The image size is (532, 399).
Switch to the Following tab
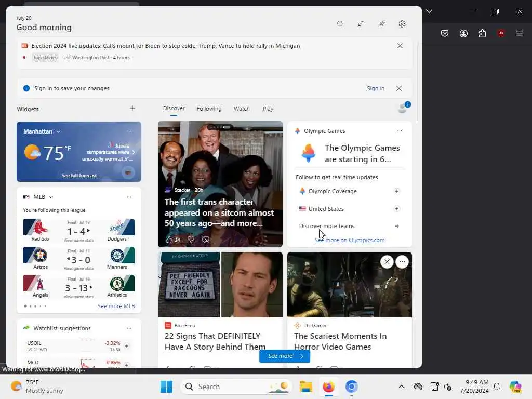click(x=209, y=109)
